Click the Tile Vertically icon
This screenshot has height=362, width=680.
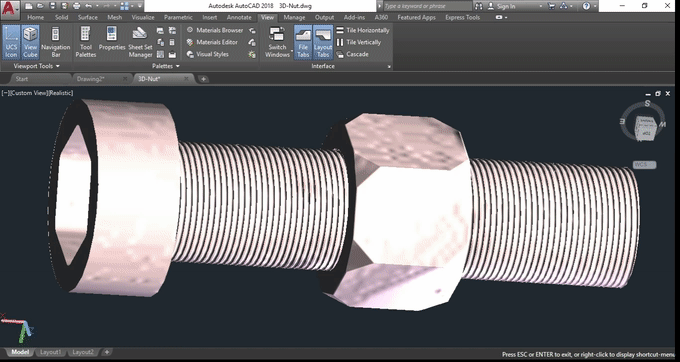click(x=340, y=42)
